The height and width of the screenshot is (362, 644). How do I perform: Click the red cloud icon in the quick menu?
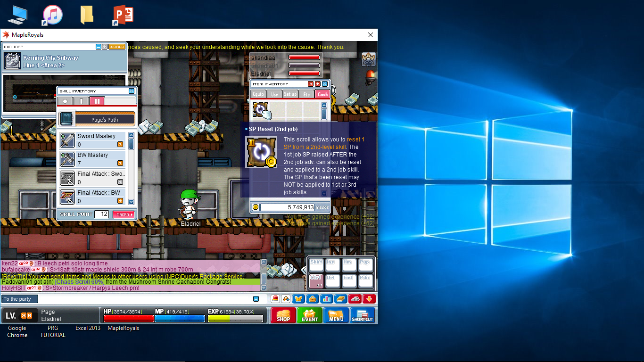[355, 298]
